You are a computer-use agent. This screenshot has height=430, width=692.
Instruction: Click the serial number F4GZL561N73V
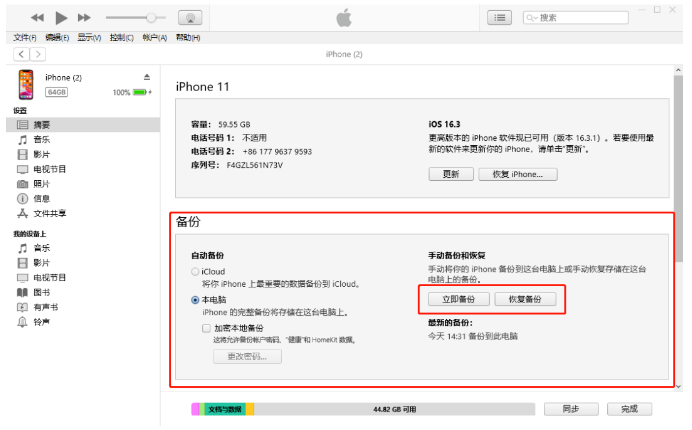click(x=255, y=165)
